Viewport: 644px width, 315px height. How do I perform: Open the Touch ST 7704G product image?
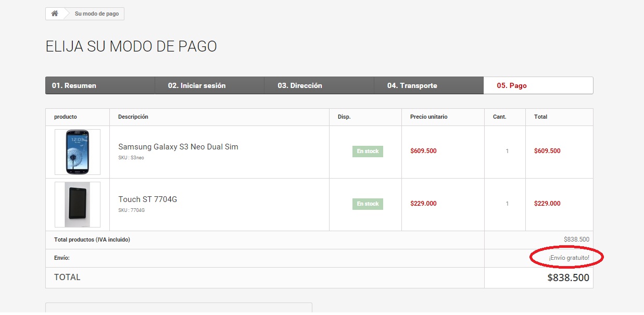coord(78,205)
